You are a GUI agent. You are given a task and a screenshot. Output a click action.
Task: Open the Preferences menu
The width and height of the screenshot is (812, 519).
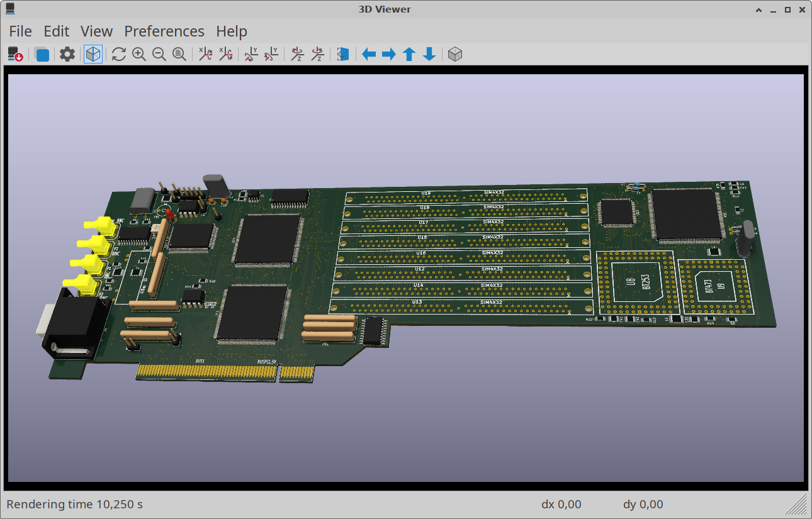click(x=164, y=31)
